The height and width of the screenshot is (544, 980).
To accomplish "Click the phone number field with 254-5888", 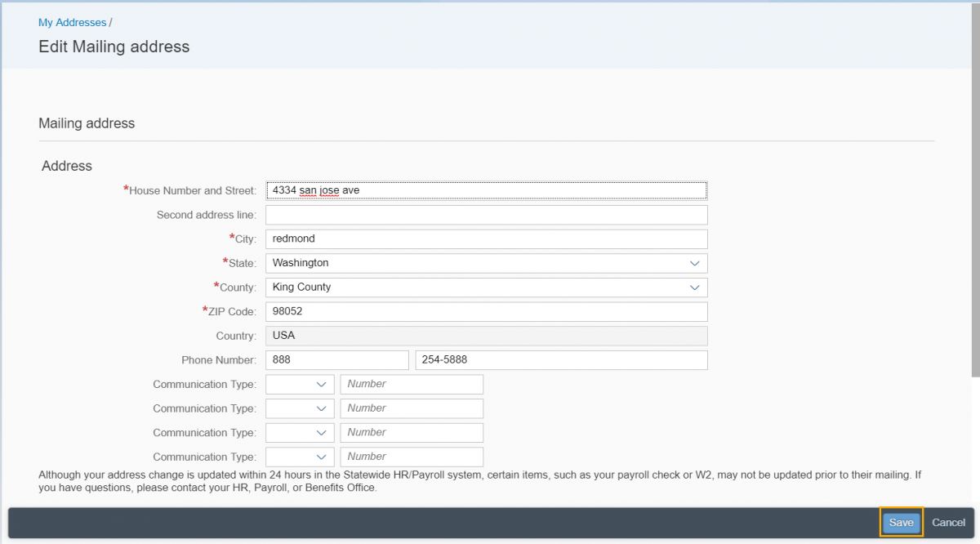I will pos(561,360).
